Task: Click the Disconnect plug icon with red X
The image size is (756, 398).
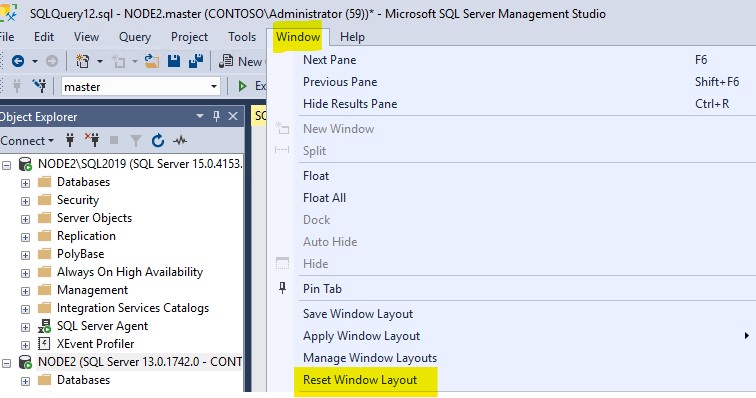Action: (x=92, y=140)
